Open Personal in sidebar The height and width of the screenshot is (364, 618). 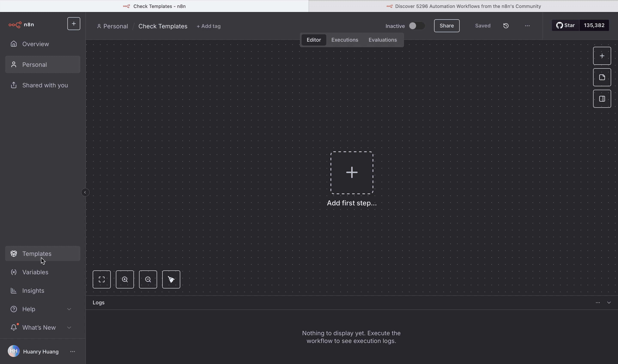pos(43,65)
